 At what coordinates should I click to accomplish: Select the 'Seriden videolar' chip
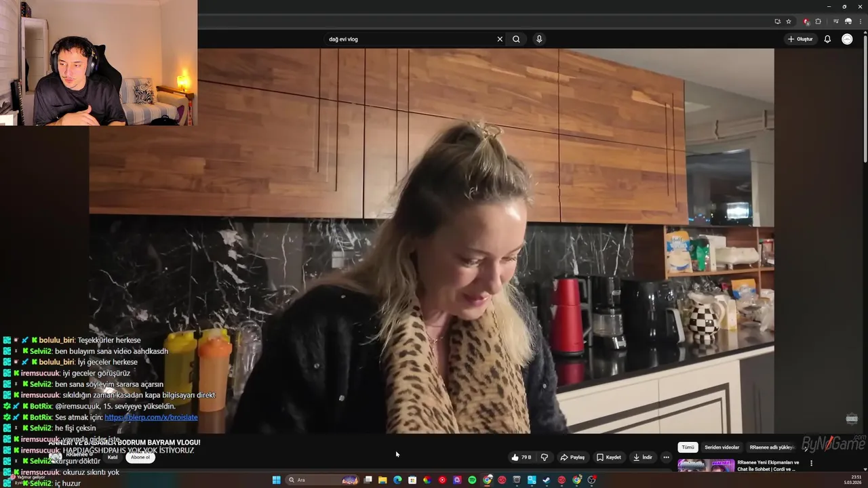click(722, 447)
